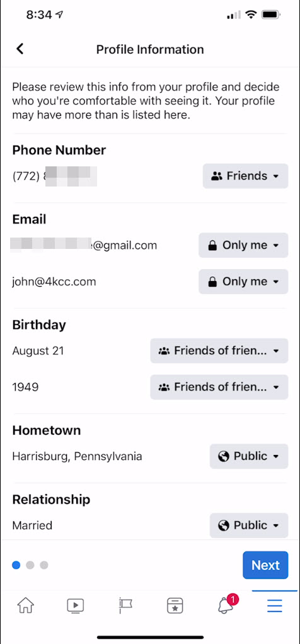This screenshot has height=644, width=300.
Task: Select the third page indicator dot
Action: pyautogui.click(x=44, y=565)
